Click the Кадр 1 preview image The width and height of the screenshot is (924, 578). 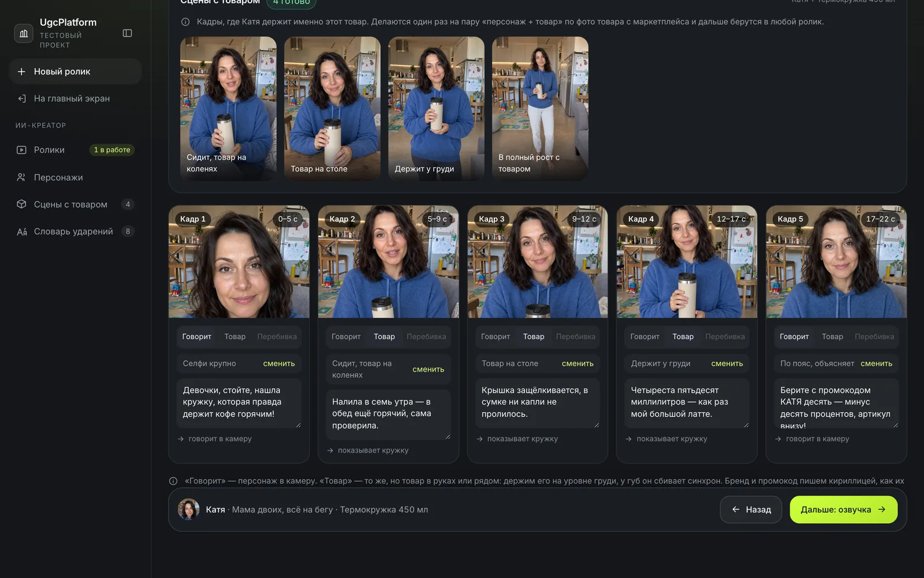pyautogui.click(x=239, y=262)
